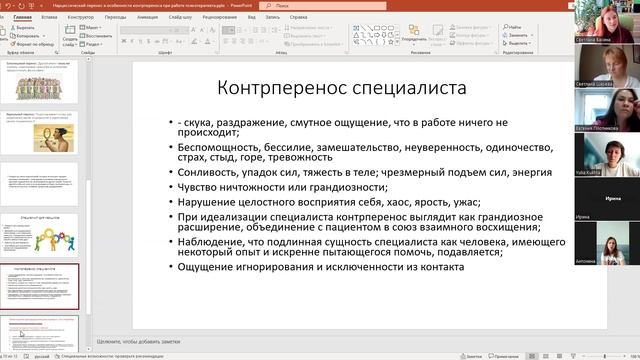640x360 pixels.
Task: Open Comments (Примечания) from status bar
Action: coord(503,356)
